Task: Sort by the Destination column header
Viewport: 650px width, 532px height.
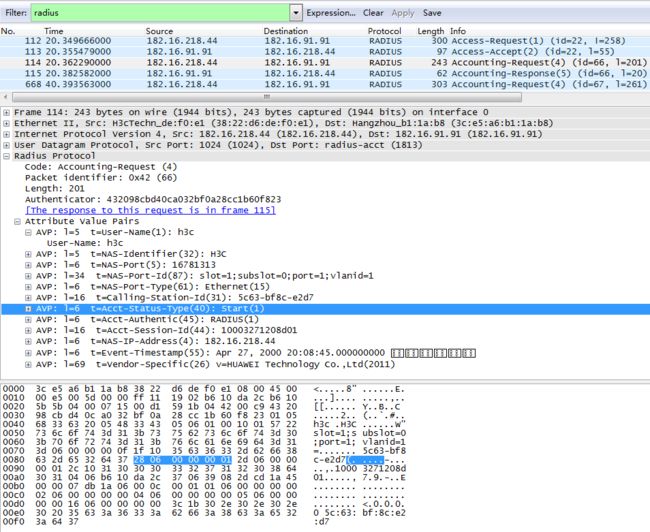Action: click(x=286, y=31)
